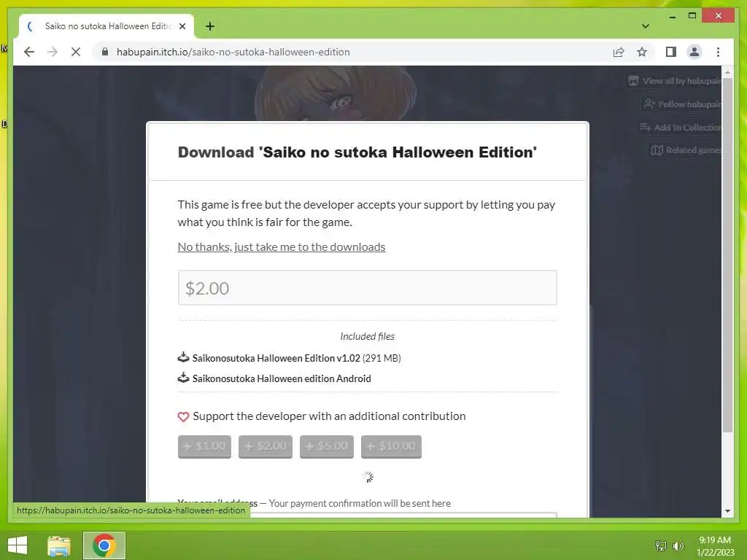
Task: Click the address bar URL
Action: click(x=233, y=52)
